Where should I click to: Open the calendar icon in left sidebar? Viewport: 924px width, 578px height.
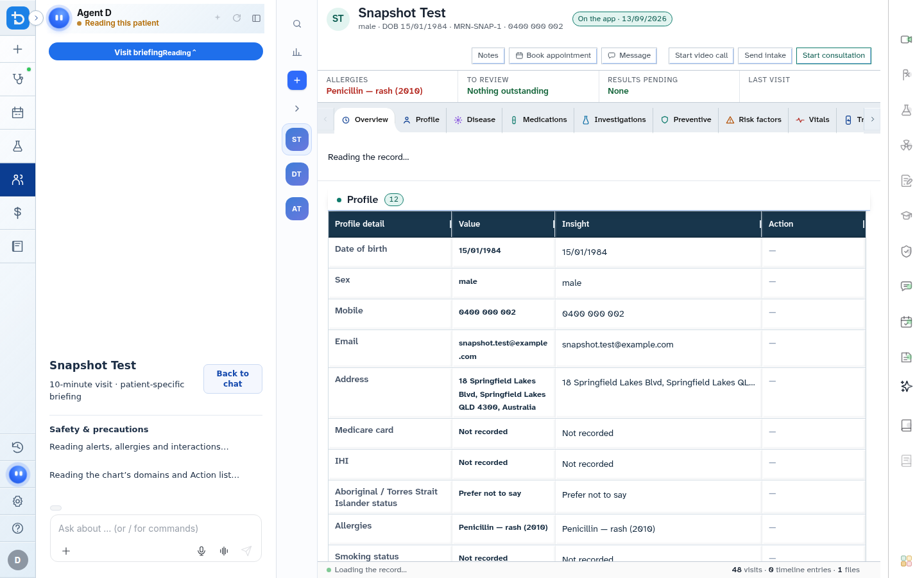pyautogui.click(x=18, y=113)
